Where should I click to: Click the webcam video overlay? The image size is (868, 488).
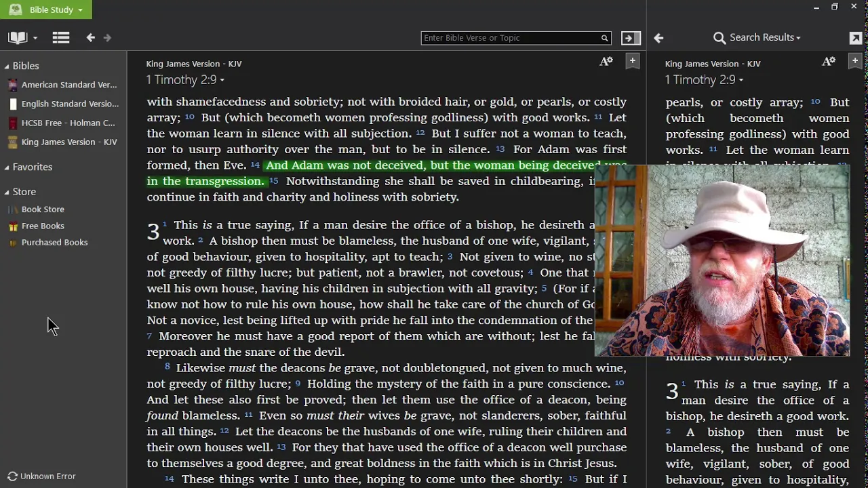(x=722, y=260)
